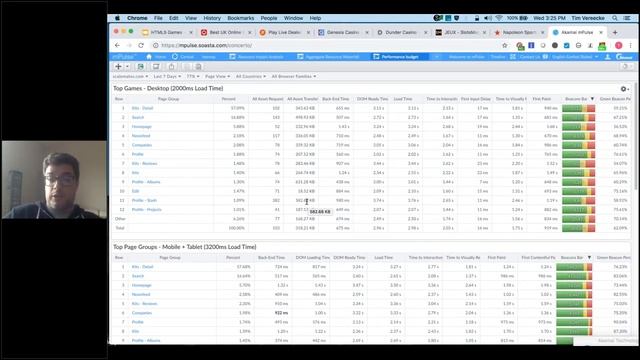Click the Apple menu logo
The width and height of the screenshot is (640, 360).
(117, 18)
